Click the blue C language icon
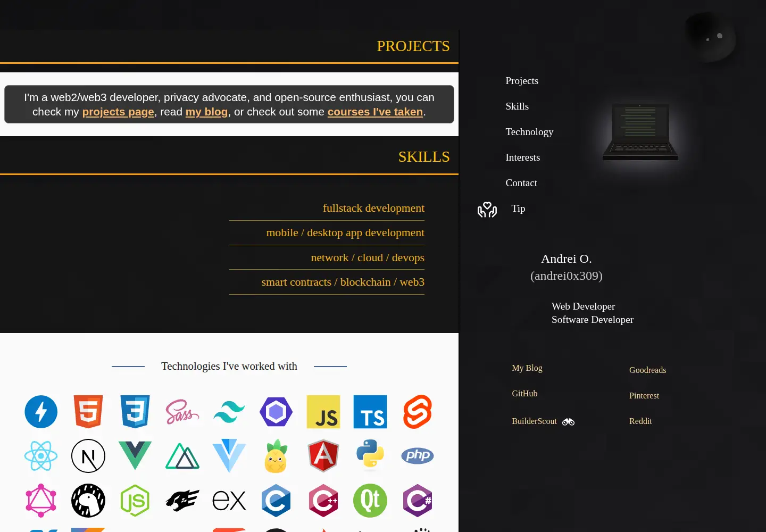766x532 pixels. pos(276,501)
